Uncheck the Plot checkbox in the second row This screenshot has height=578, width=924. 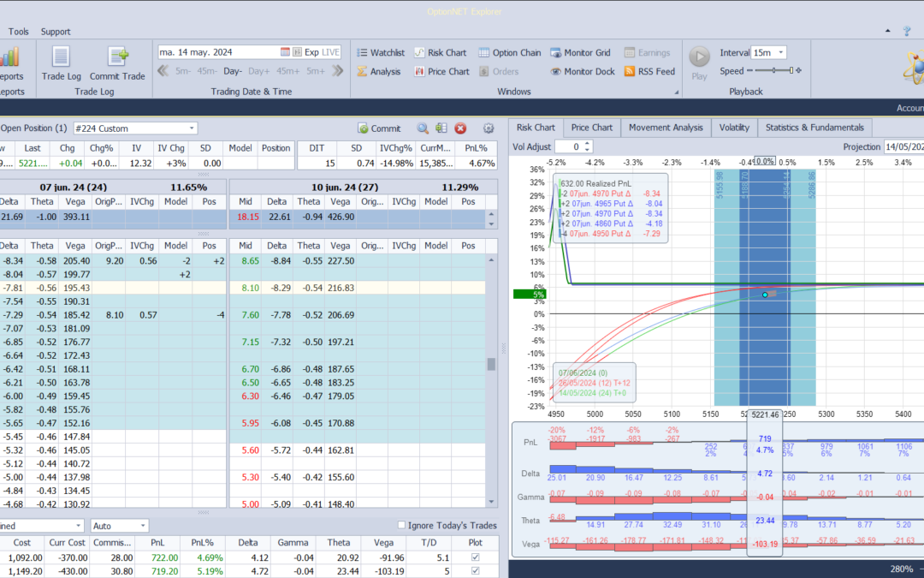click(476, 571)
